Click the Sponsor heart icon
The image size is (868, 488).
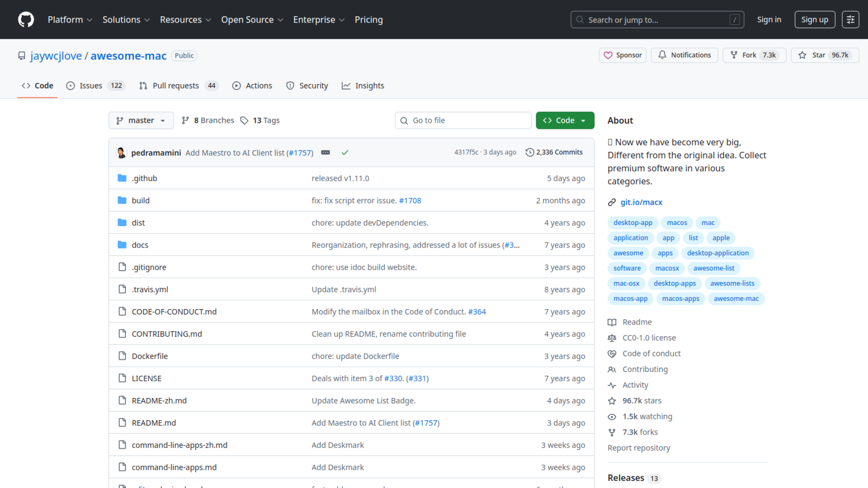[608, 55]
